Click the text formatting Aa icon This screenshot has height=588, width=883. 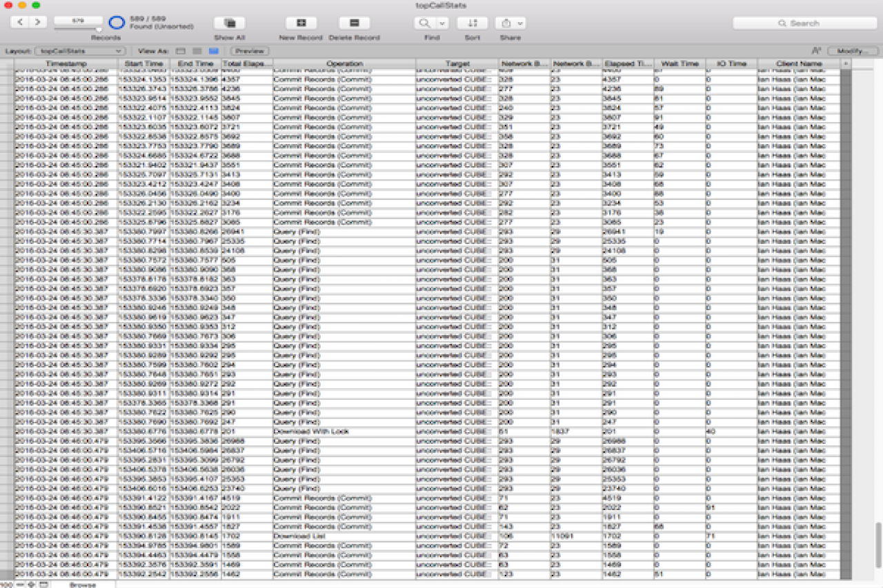click(817, 51)
